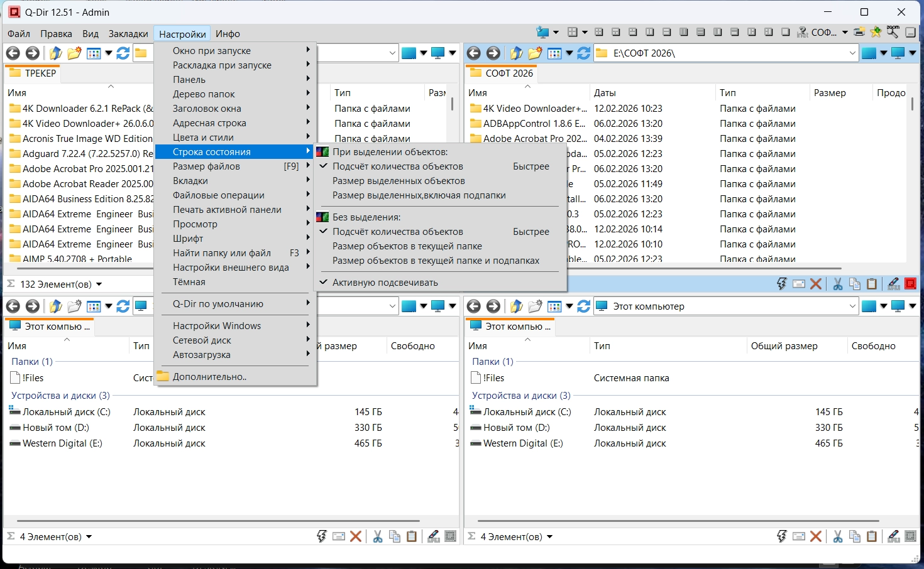The image size is (924, 569).
Task: Expand the 132 Элемент(ов) status dropdown
Action: [99, 284]
